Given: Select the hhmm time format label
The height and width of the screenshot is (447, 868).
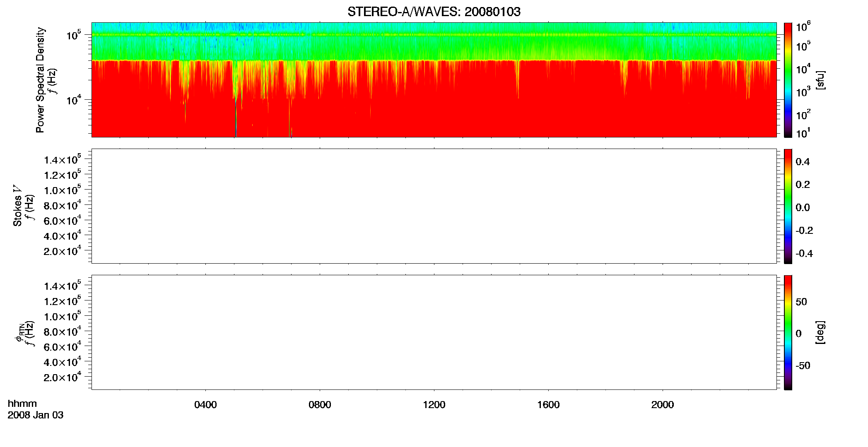Looking at the screenshot, I should point(22,404).
